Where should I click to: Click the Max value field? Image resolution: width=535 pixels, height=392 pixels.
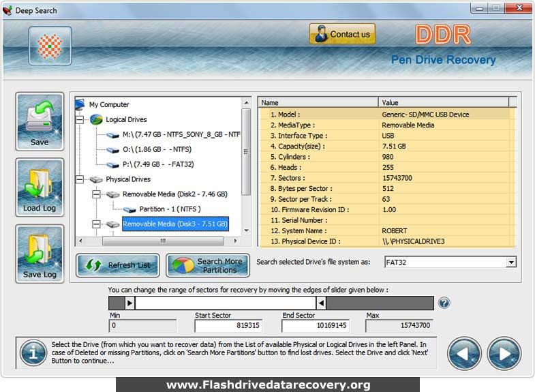click(x=399, y=325)
